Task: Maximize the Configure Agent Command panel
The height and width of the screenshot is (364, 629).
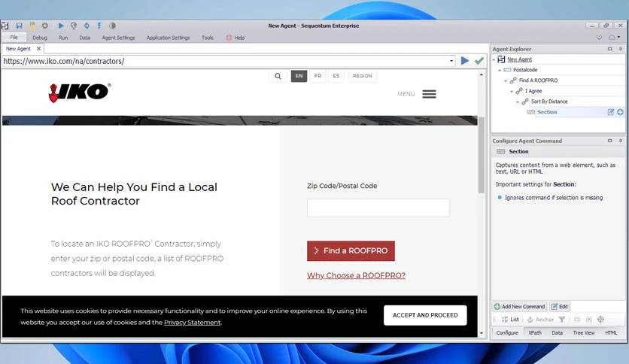Action: coord(609,141)
